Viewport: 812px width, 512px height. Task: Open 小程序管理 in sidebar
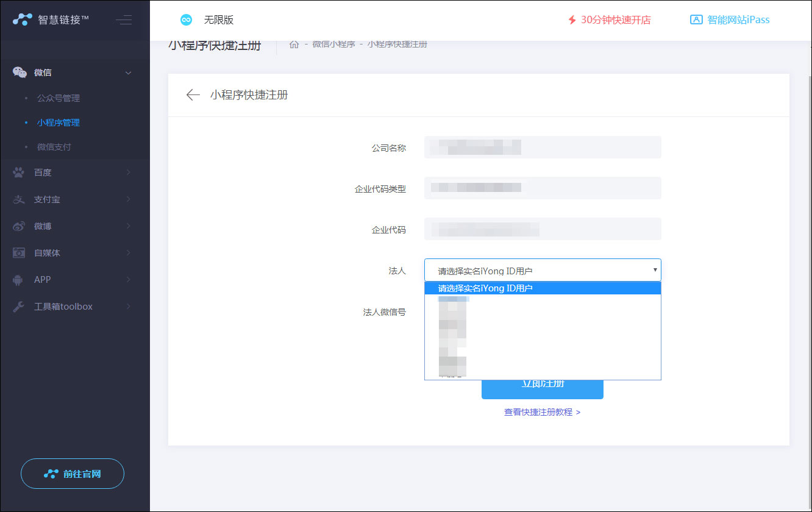click(59, 123)
